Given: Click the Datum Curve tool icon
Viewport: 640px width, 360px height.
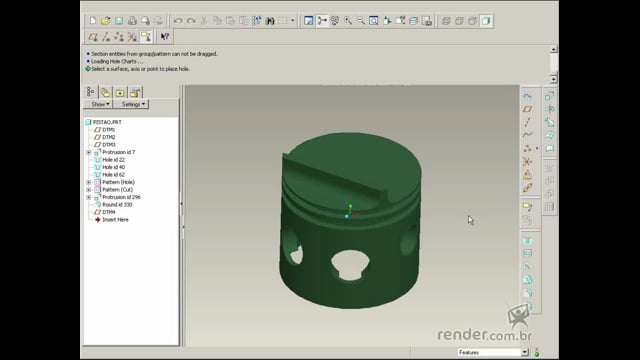Looking at the screenshot, I should tap(527, 135).
